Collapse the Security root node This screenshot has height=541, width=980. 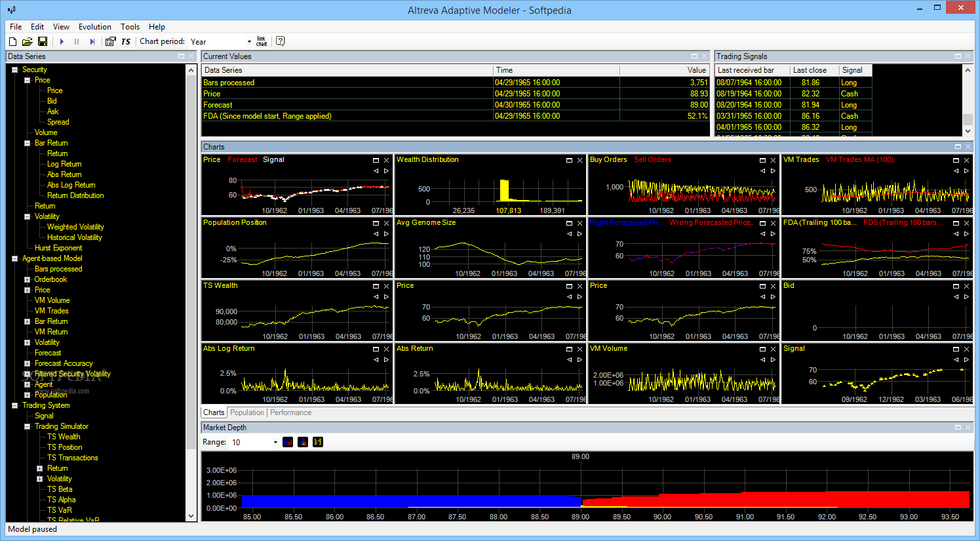[14, 70]
